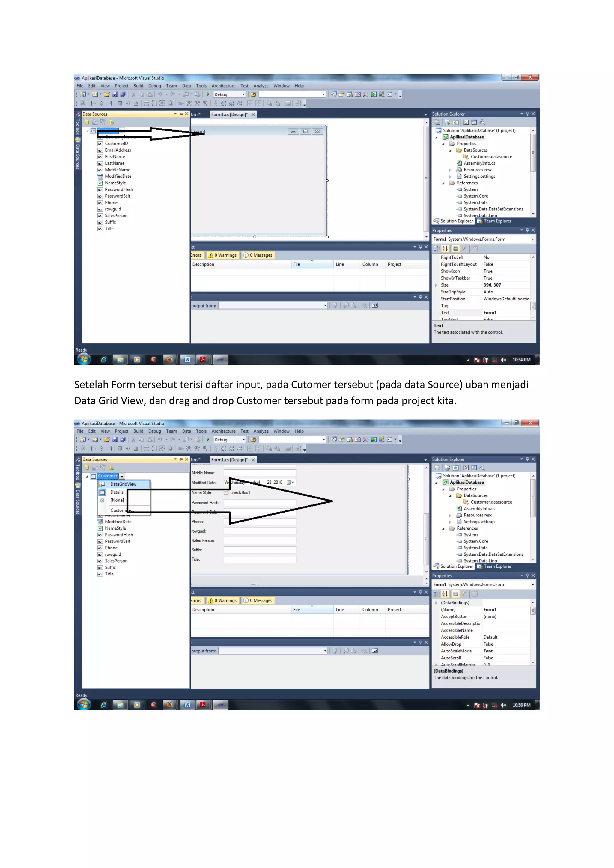Image resolution: width=614 pixels, height=868 pixels.
Task: Click the Description column header in the upper Error List
Action: [241, 264]
